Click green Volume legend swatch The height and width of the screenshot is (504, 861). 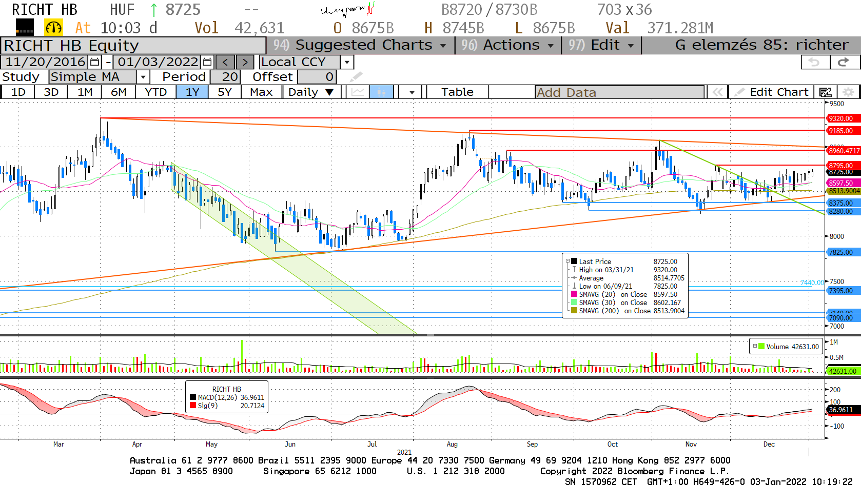(761, 347)
